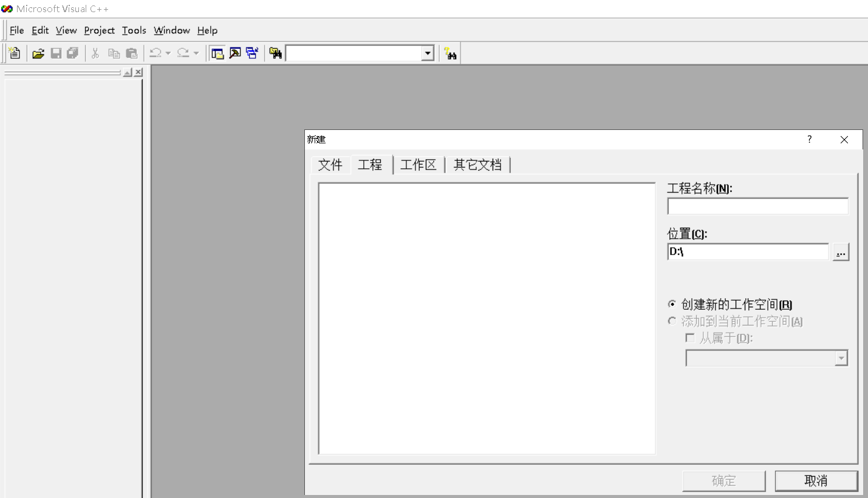
Task: Open the 从属于 dependency dropdown
Action: [841, 358]
